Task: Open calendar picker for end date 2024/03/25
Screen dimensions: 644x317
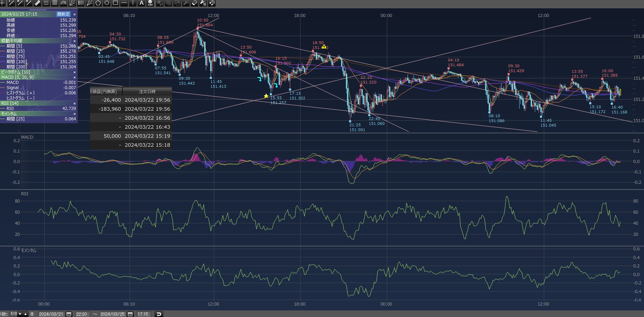Action: (x=130, y=314)
